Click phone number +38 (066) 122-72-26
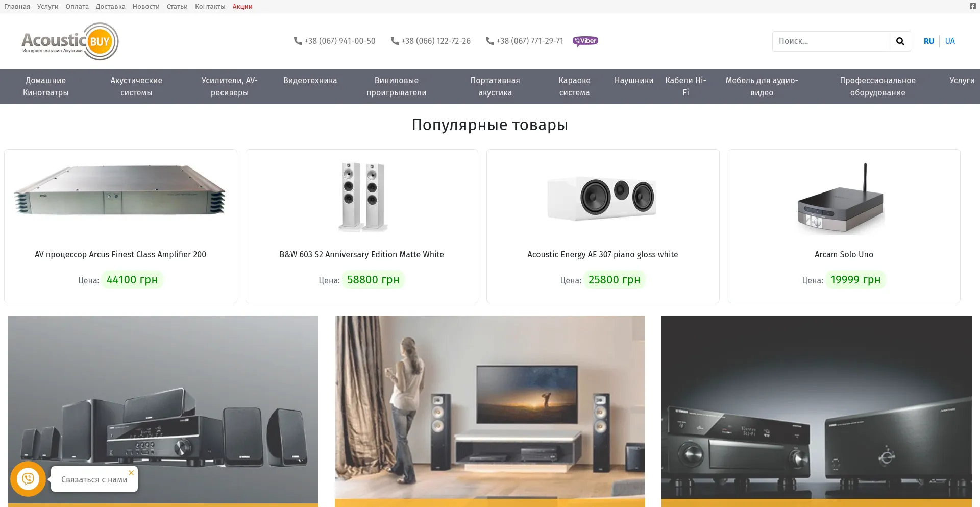The height and width of the screenshot is (507, 980). click(x=431, y=41)
